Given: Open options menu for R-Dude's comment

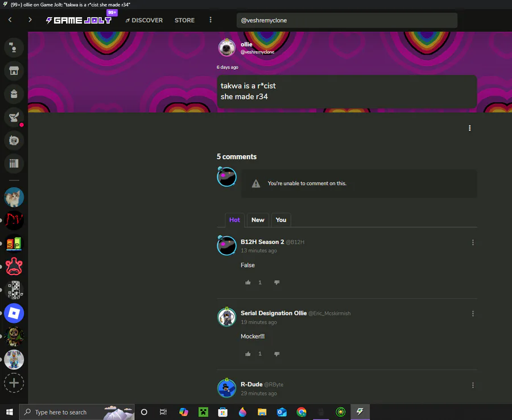Looking at the screenshot, I should pos(473,385).
